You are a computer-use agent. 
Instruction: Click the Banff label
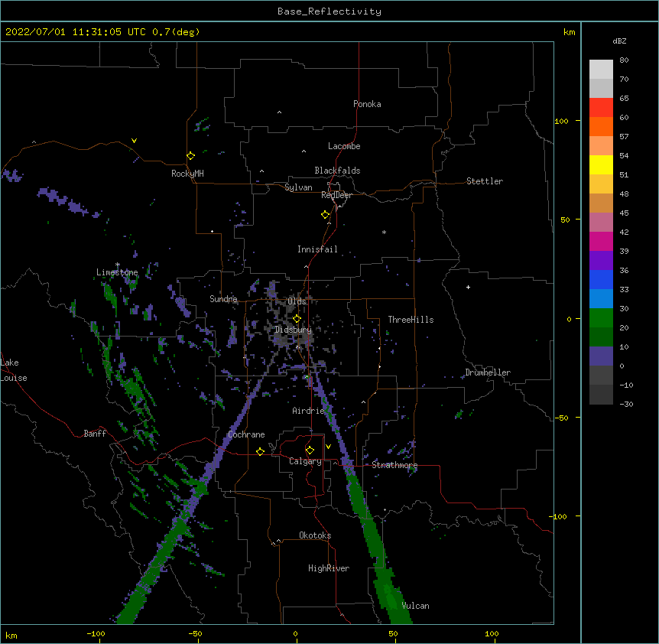(x=95, y=434)
